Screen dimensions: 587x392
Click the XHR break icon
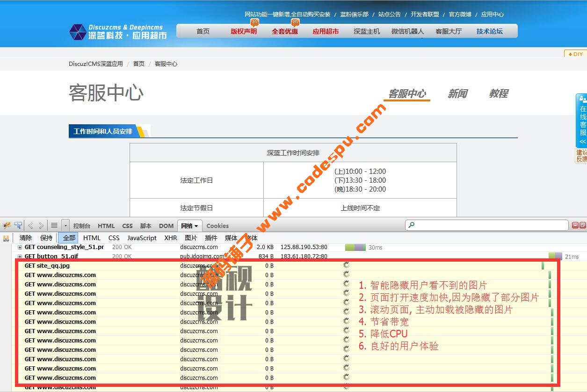point(6,238)
